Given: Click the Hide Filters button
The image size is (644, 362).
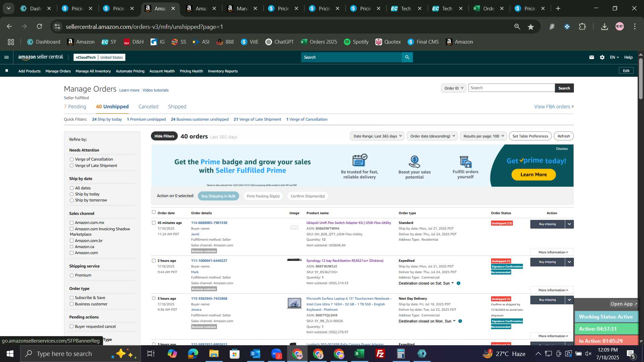Looking at the screenshot, I should pyautogui.click(x=164, y=136).
